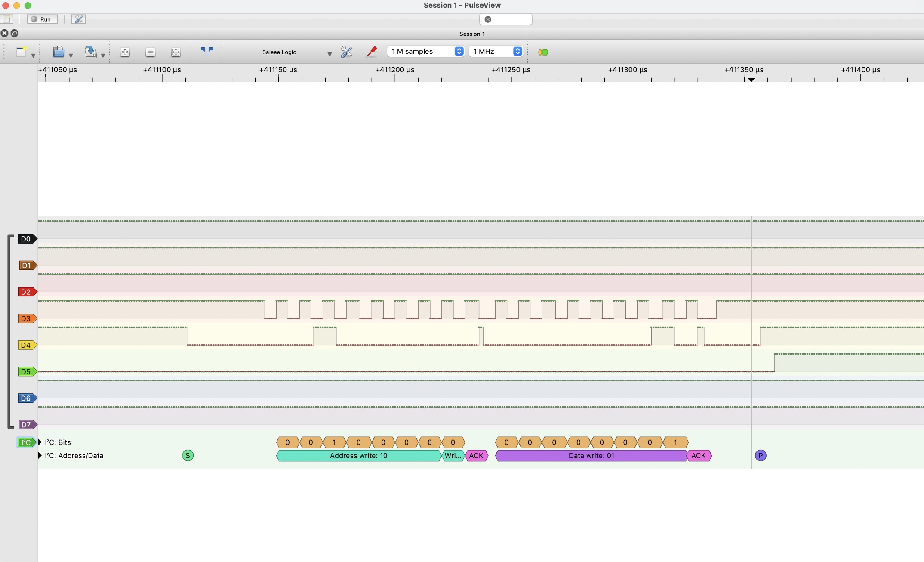Screen dimensions: 924x562
Task: Select the D3 channel label
Action: [28, 318]
